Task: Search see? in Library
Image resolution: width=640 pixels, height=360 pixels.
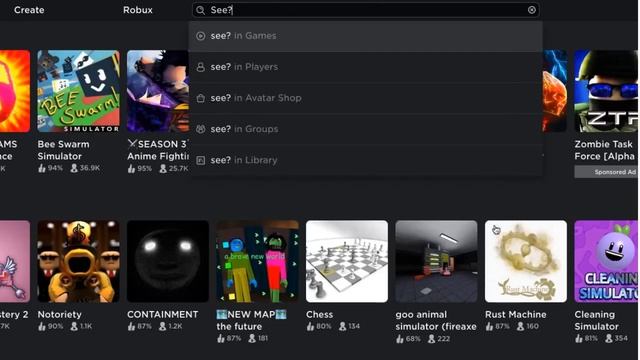Action: click(x=366, y=160)
